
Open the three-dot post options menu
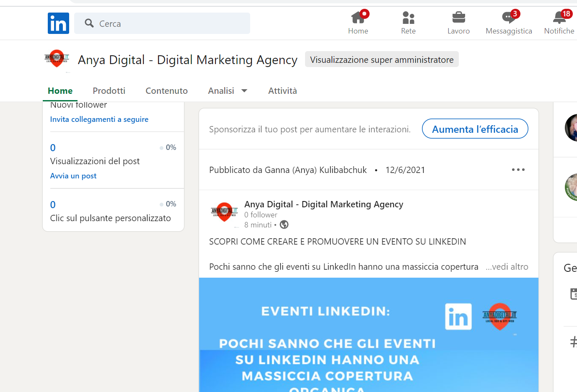(x=518, y=170)
